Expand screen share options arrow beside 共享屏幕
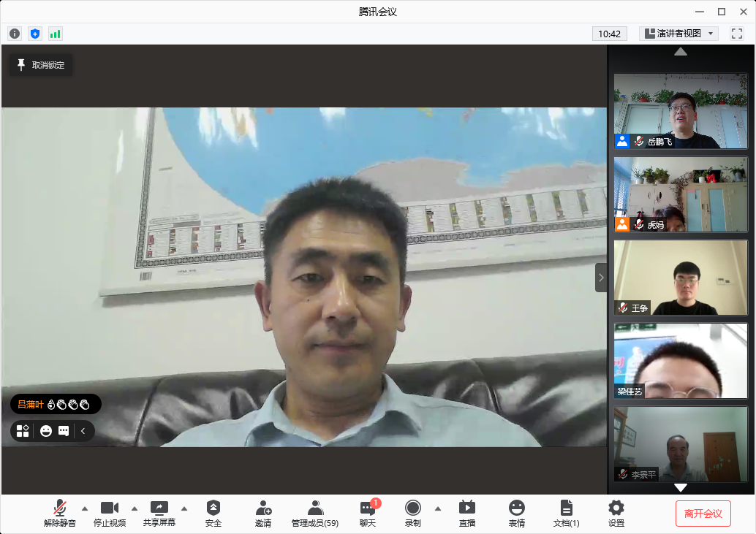756x534 pixels. (x=184, y=508)
